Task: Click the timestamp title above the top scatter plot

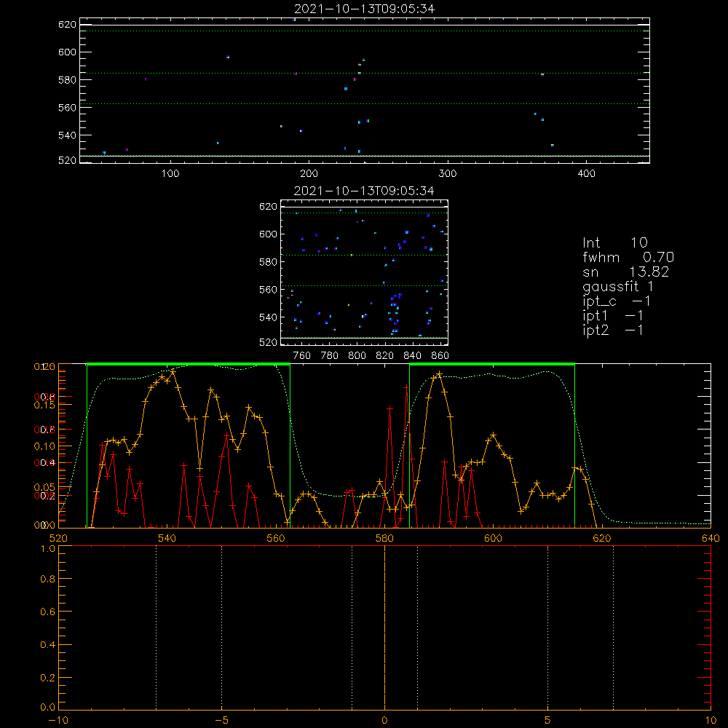Action: pos(365,9)
